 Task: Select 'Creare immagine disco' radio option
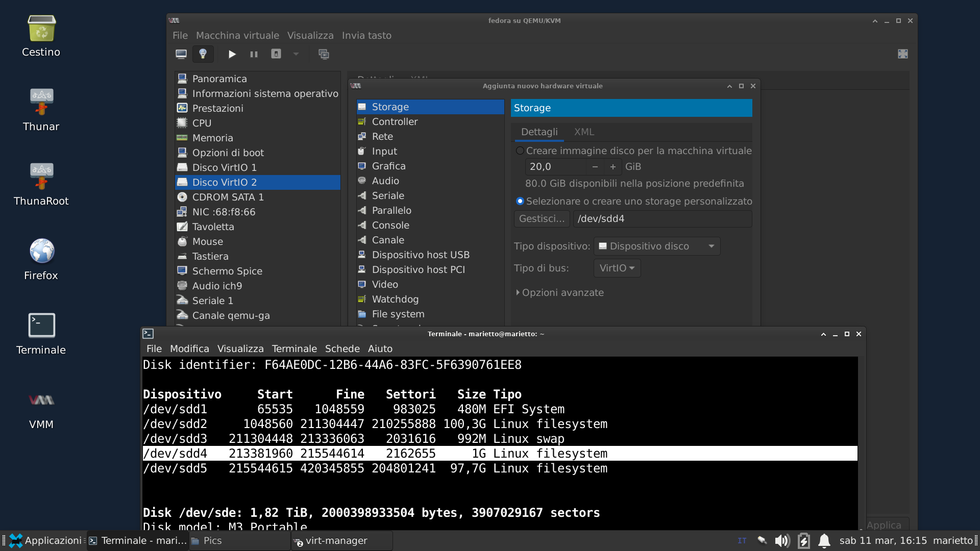[x=520, y=151]
